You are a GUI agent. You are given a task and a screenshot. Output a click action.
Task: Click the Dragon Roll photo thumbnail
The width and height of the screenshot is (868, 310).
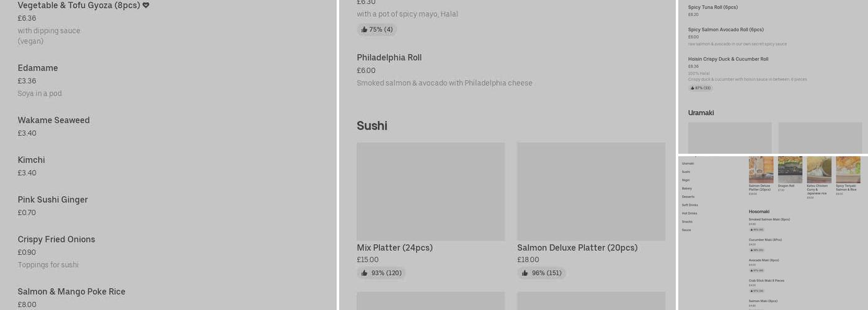point(790,169)
